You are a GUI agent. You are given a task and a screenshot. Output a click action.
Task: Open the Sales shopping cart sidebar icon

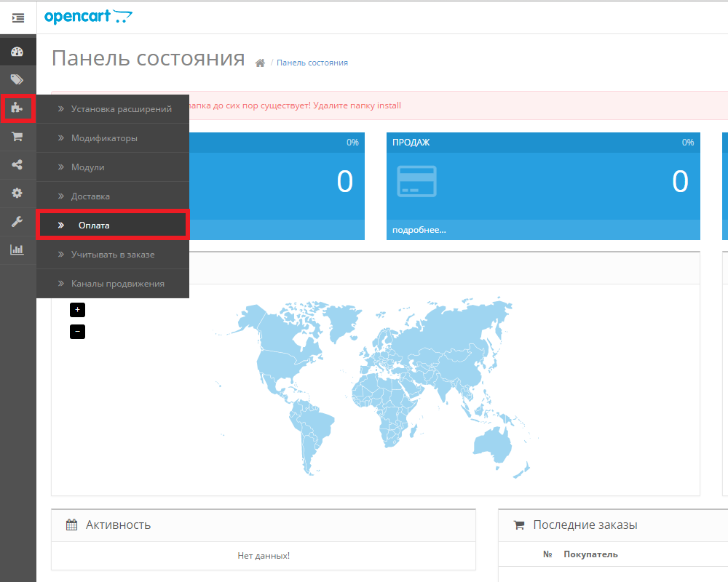(x=17, y=137)
